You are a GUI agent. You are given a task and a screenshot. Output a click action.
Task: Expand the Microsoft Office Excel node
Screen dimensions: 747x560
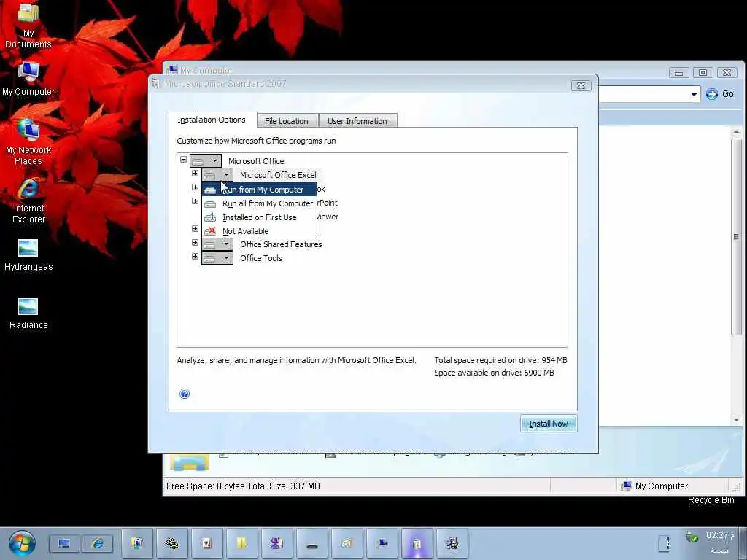click(195, 174)
